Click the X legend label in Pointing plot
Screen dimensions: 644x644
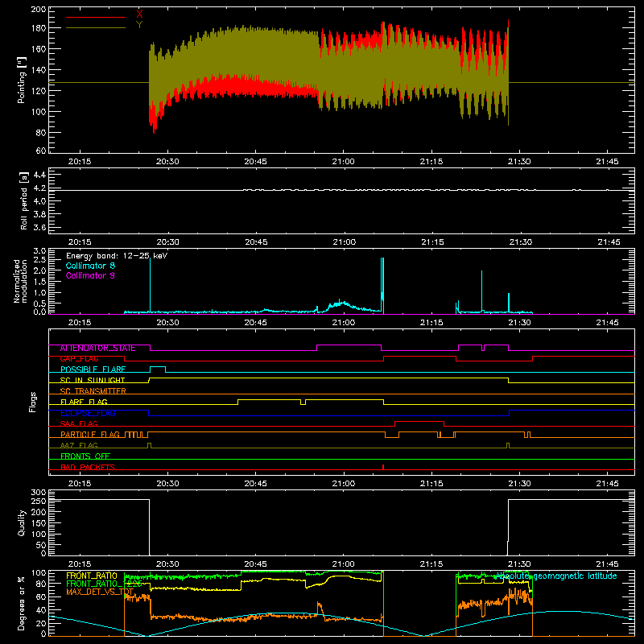[x=139, y=14]
